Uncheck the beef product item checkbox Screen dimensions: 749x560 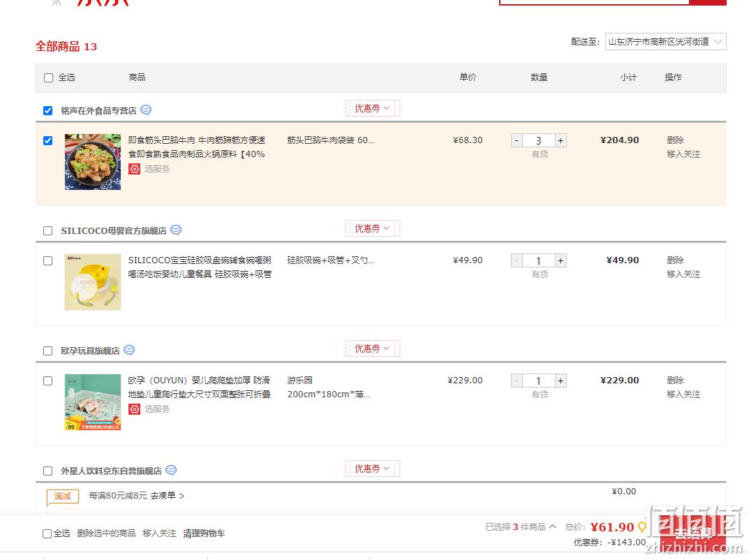tap(47, 140)
